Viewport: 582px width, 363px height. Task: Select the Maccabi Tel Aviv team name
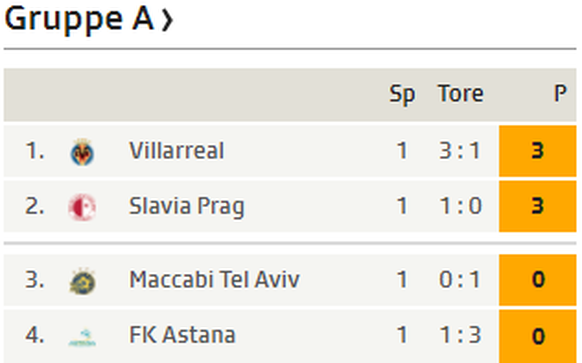pos(214,279)
